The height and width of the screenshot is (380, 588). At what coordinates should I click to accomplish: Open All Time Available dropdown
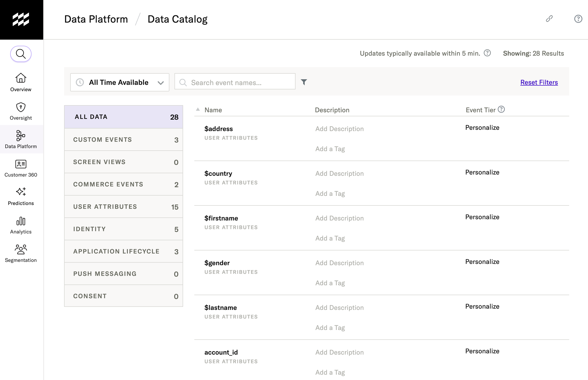120,82
